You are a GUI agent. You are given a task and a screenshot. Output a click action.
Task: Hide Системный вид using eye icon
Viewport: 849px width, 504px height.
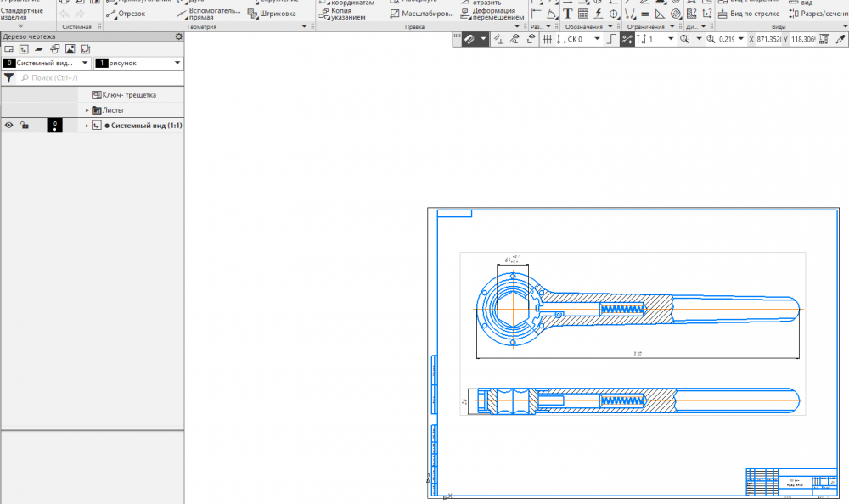(x=8, y=125)
